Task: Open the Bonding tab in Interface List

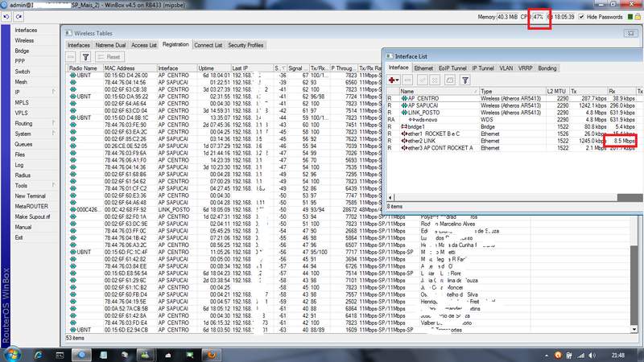Action: coord(547,68)
